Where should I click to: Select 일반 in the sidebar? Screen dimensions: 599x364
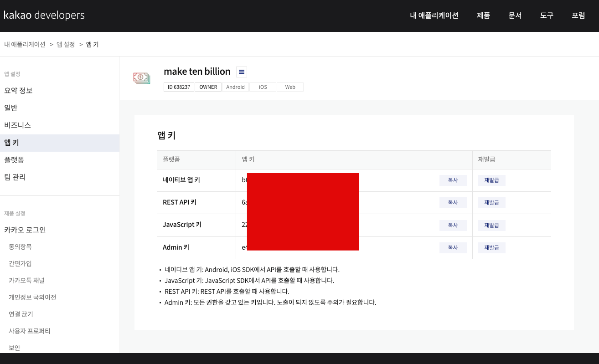coord(60,108)
